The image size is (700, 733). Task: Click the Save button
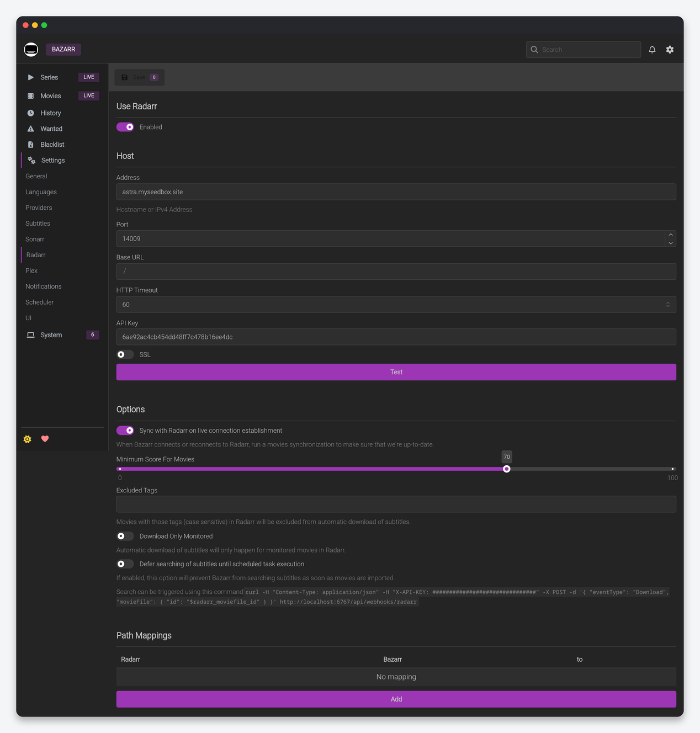pos(140,77)
